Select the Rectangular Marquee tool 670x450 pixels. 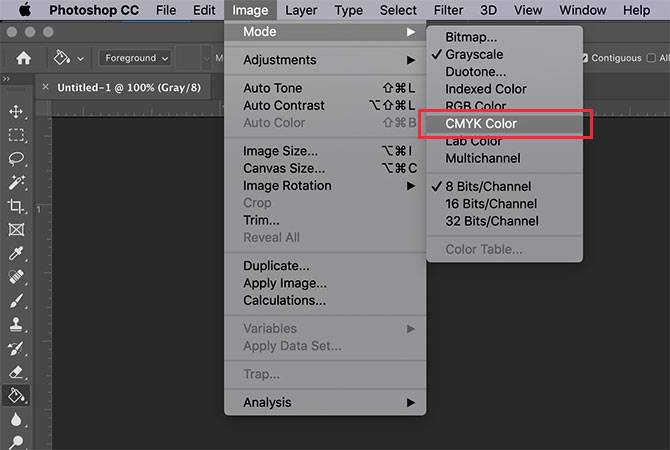(16, 135)
